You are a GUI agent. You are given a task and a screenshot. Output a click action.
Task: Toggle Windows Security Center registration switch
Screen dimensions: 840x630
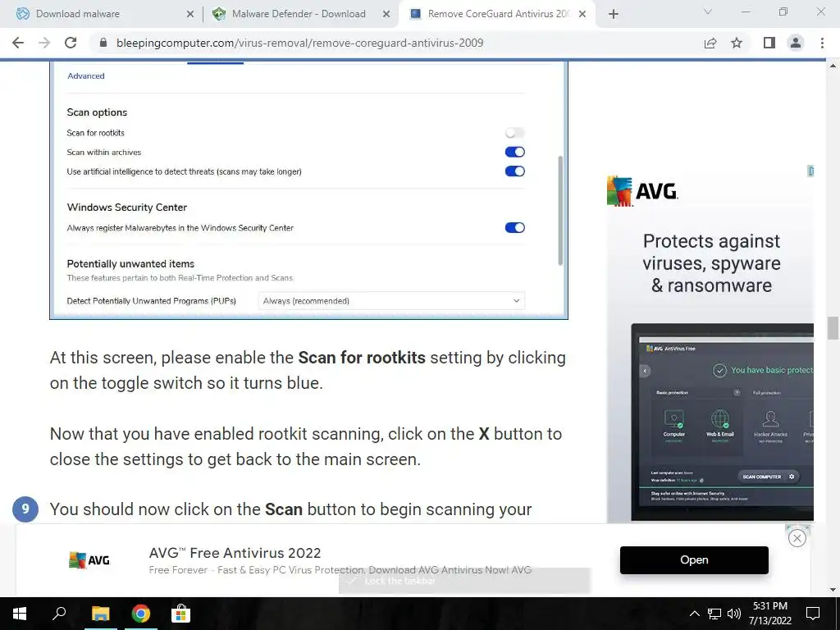point(515,228)
